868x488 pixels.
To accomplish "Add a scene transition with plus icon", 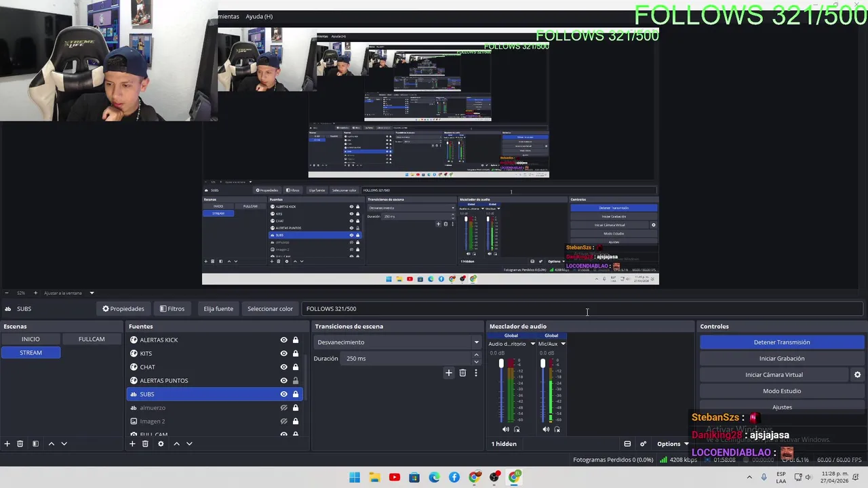I will (x=448, y=373).
